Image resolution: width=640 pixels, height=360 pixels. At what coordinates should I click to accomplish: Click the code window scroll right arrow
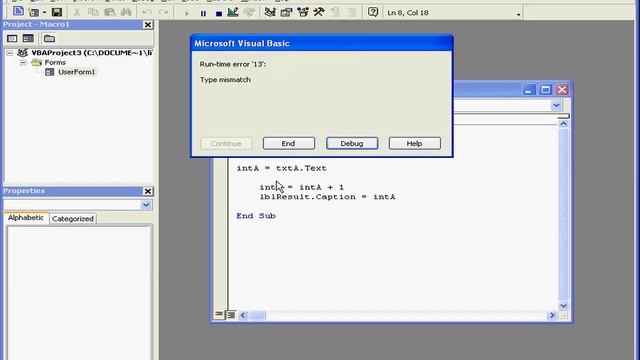click(x=552, y=315)
